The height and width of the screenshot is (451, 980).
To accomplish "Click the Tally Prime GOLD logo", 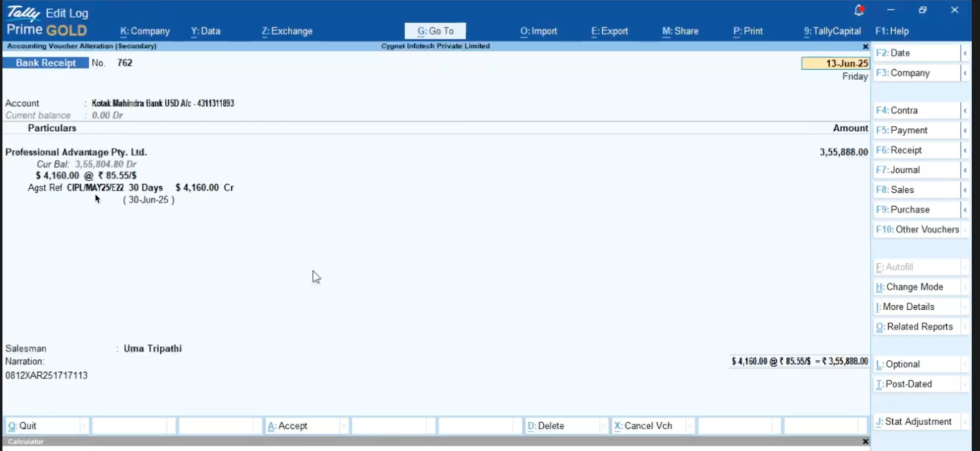I will click(47, 21).
